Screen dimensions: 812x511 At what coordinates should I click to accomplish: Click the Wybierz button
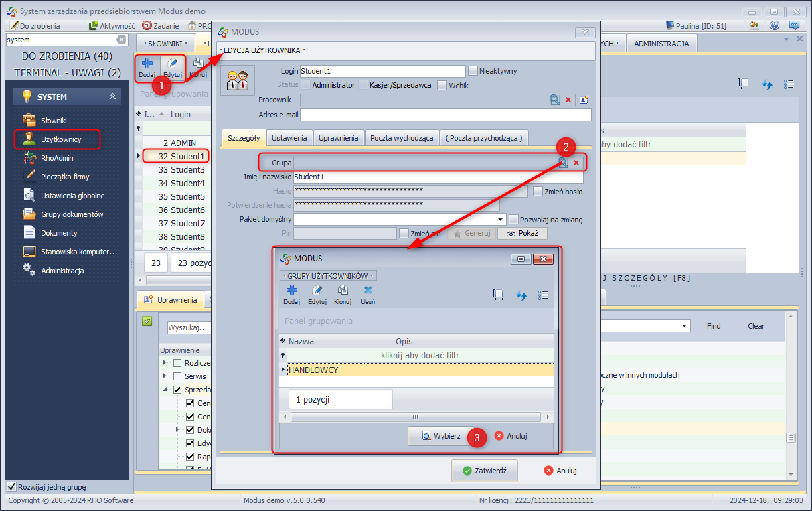click(441, 436)
